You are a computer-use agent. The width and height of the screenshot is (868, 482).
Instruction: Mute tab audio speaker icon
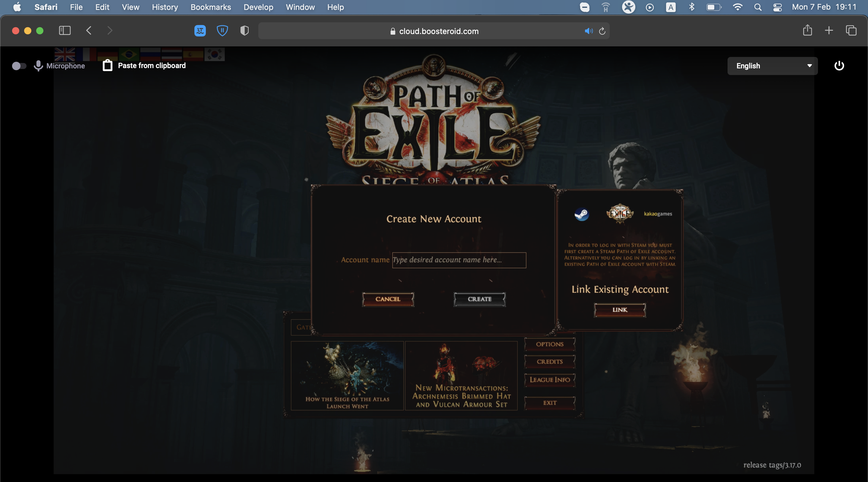(x=589, y=31)
